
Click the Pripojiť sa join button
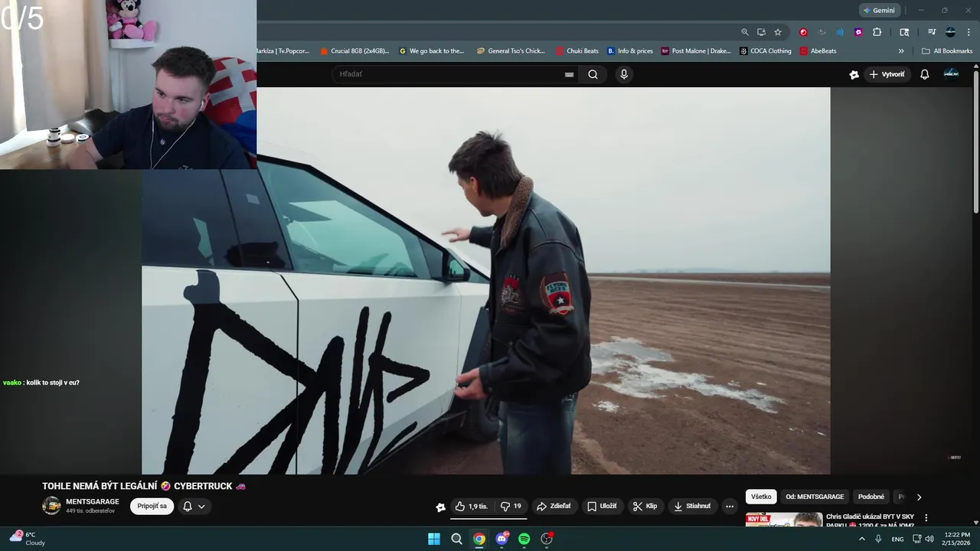[x=152, y=506]
